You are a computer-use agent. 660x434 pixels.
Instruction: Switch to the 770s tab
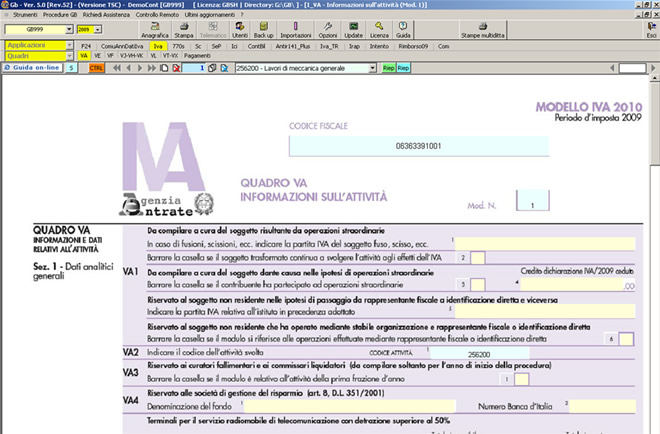[178, 46]
